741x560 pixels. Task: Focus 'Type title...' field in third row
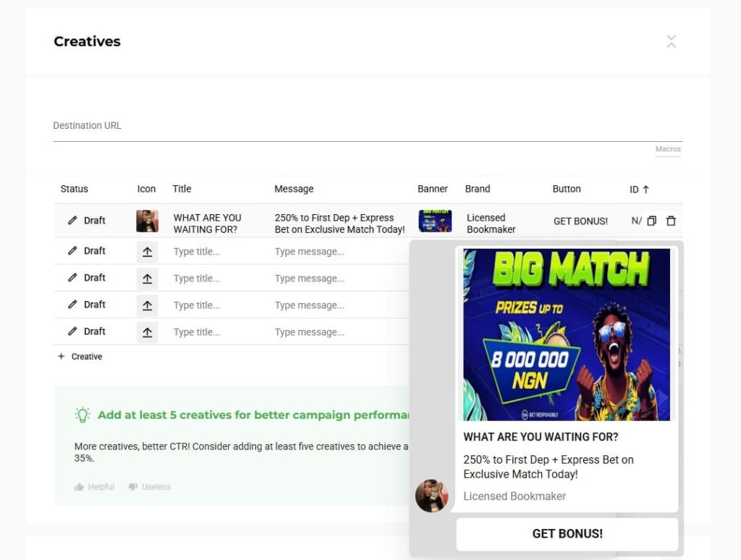197,279
